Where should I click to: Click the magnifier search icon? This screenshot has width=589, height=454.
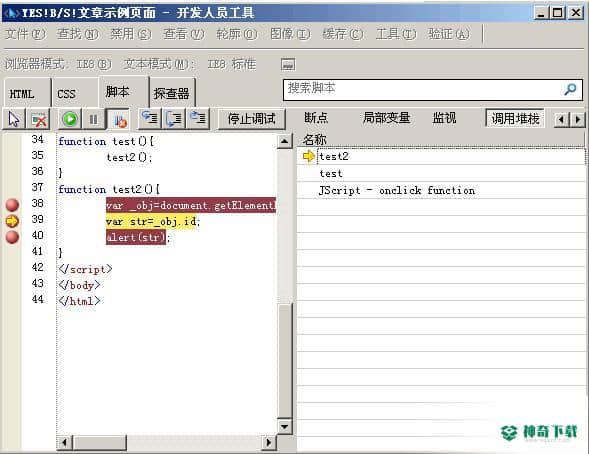(x=570, y=89)
